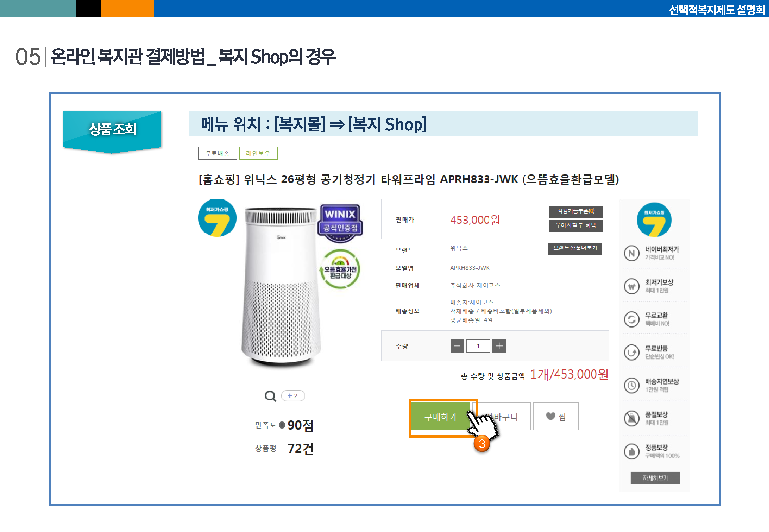
Task: Click total amount 1개/453,000원
Action: 569,374
